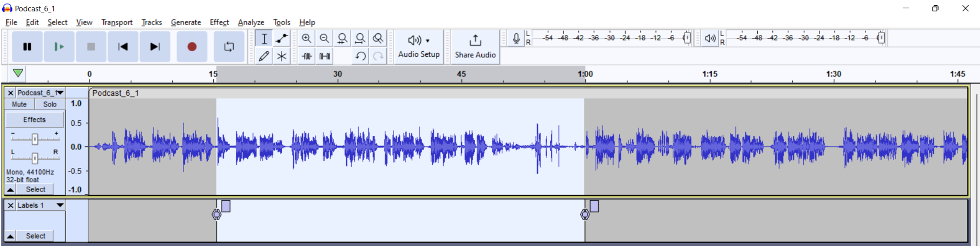Open the Tools menu
980x247 pixels.
[x=282, y=22]
